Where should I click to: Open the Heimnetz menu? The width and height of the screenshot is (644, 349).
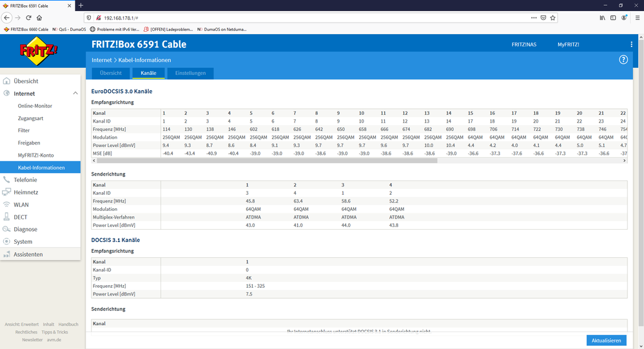[26, 192]
